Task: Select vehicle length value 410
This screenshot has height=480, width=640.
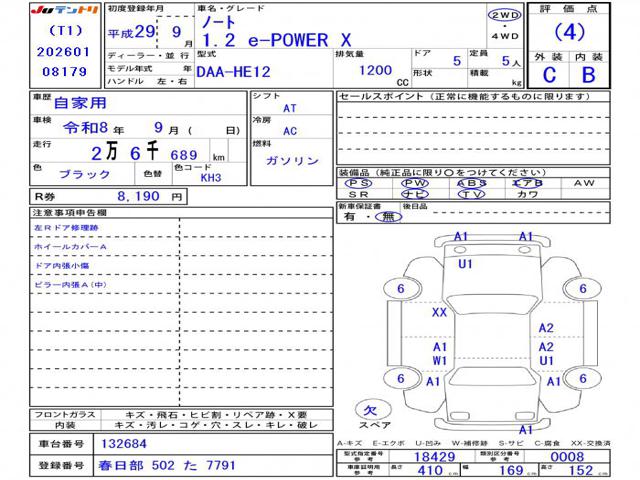Action: point(430,471)
